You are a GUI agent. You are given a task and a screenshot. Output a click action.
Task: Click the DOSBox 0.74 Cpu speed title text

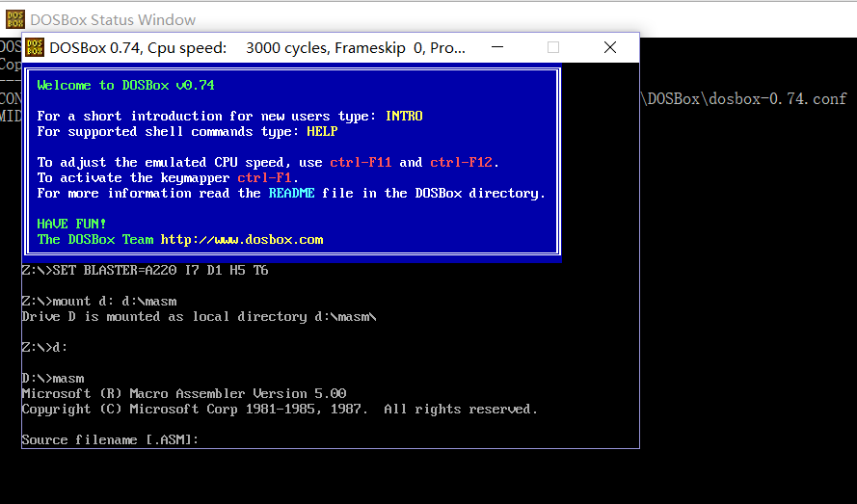(x=257, y=48)
